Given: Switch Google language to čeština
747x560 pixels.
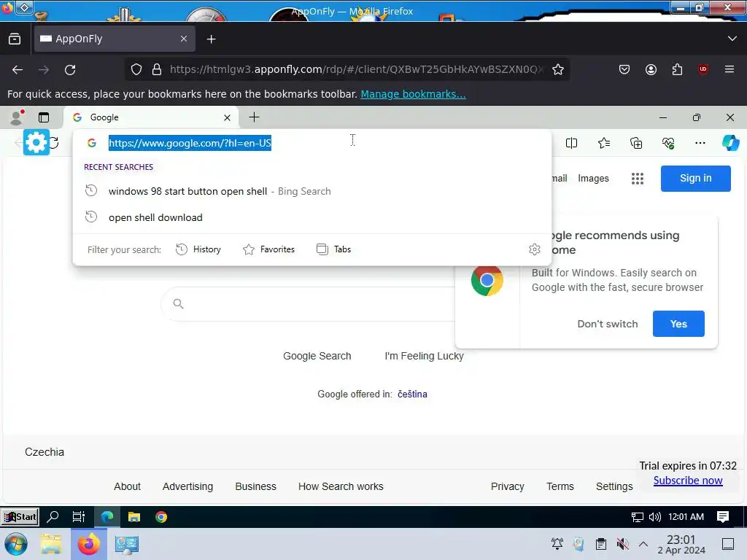Looking at the screenshot, I should click(x=412, y=394).
